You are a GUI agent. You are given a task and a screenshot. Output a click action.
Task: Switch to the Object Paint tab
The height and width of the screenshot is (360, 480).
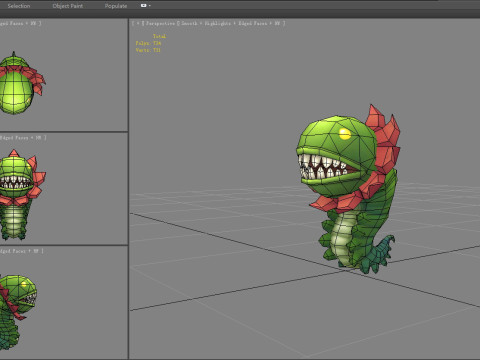(68, 6)
